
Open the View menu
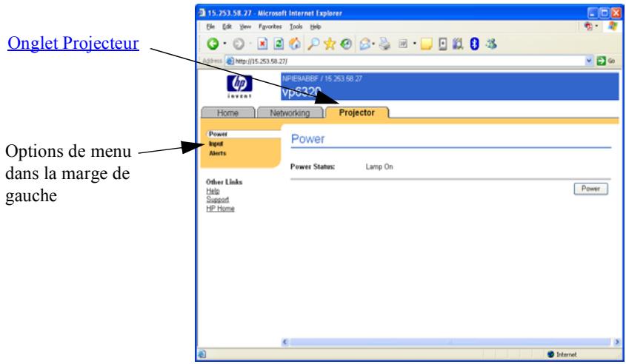pyautogui.click(x=245, y=27)
